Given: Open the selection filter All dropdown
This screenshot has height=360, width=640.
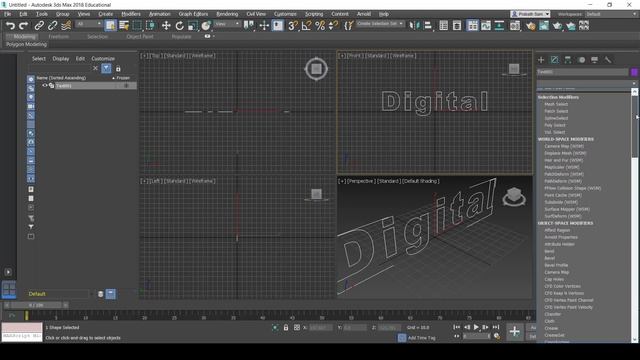Looking at the screenshot, I should tap(89, 24).
